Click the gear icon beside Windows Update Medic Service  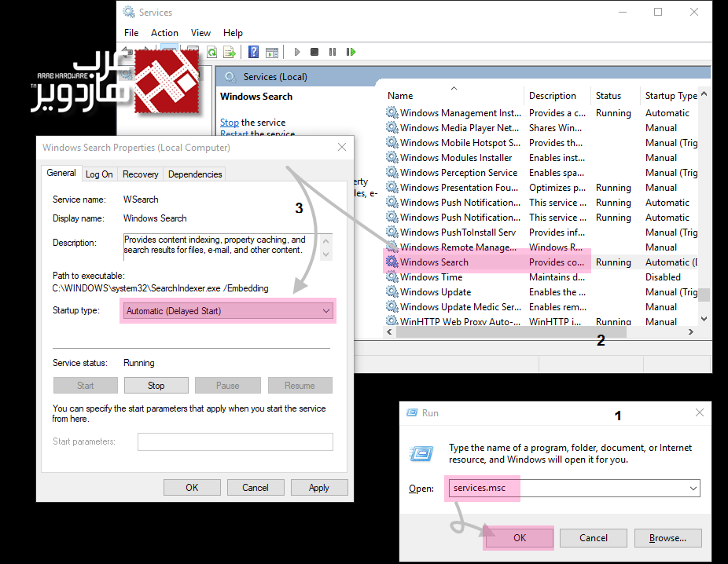392,306
